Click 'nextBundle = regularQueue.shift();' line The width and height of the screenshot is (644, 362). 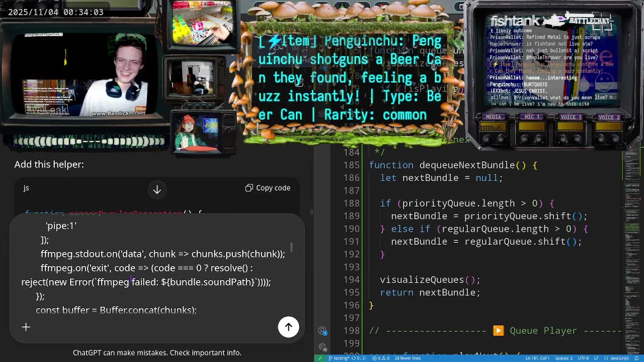pyautogui.click(x=486, y=242)
